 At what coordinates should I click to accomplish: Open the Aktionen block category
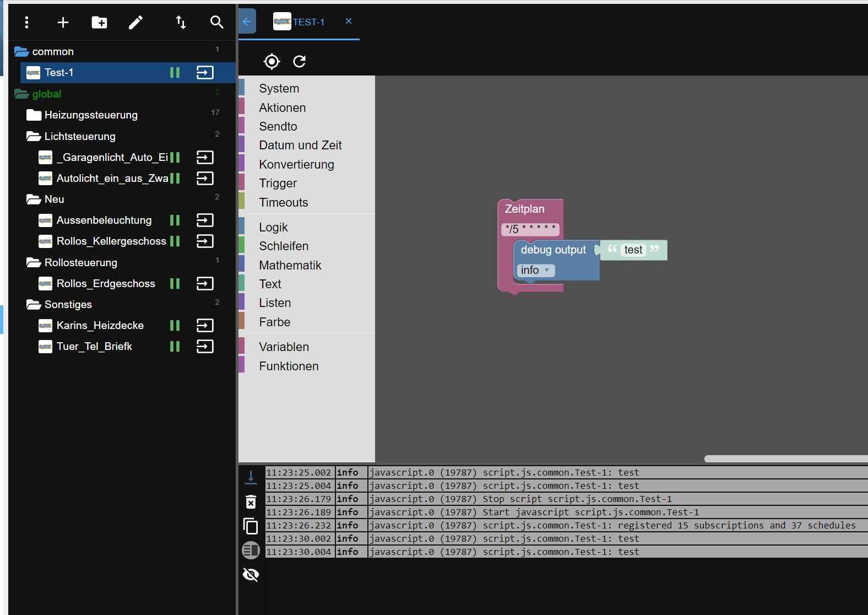pos(283,108)
